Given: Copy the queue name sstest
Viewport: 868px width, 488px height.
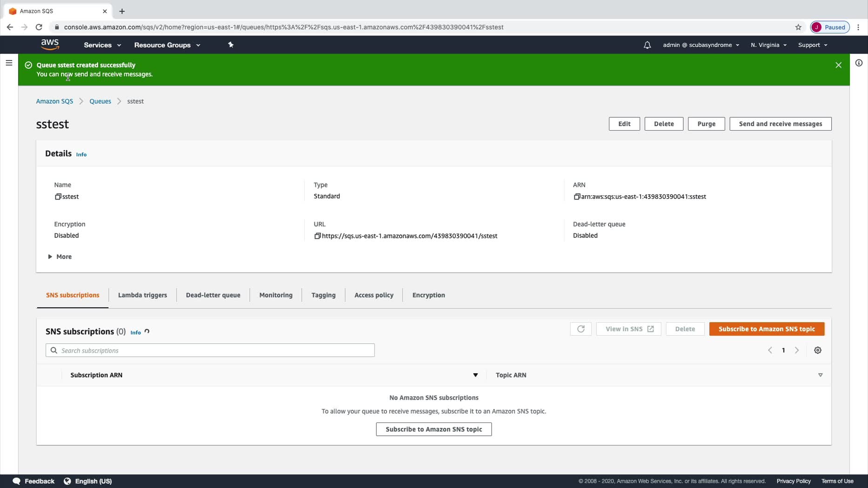Looking at the screenshot, I should (x=58, y=197).
